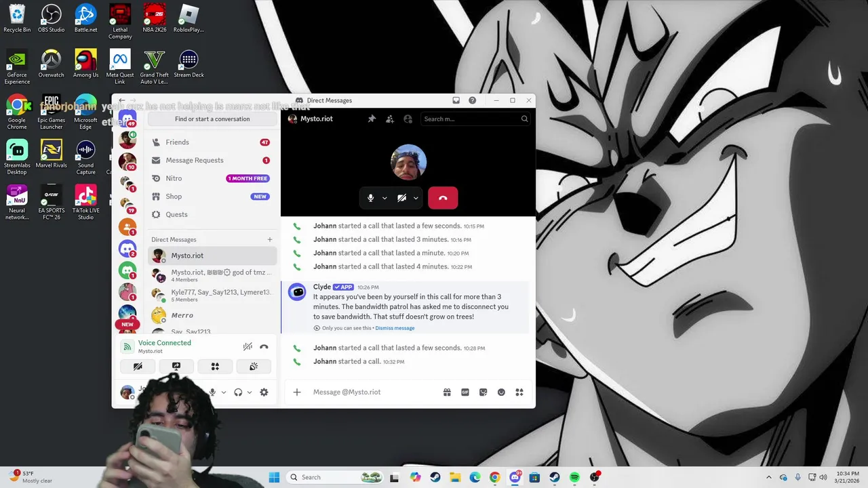Toggle mute microphone in user panel
Image resolution: width=868 pixels, height=488 pixels.
pos(212,392)
